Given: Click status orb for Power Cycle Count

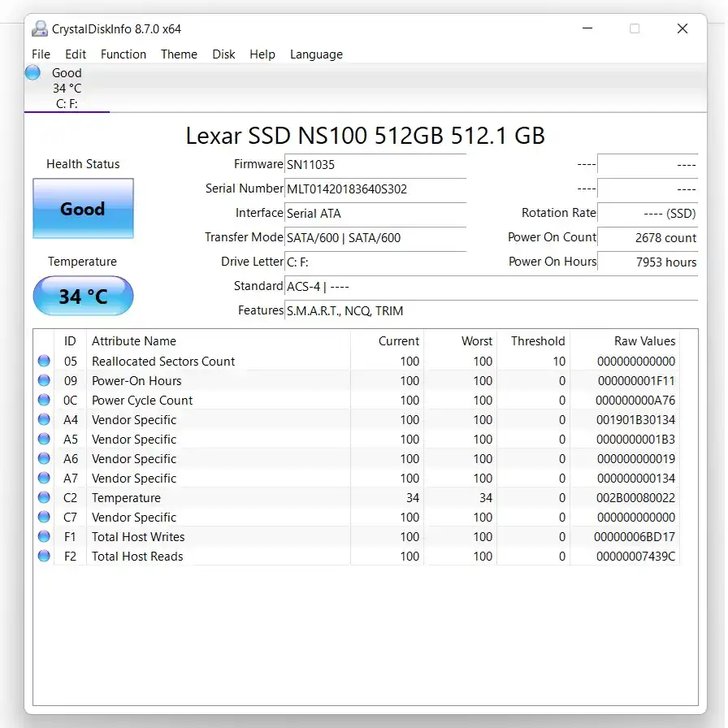Looking at the screenshot, I should coord(44,400).
